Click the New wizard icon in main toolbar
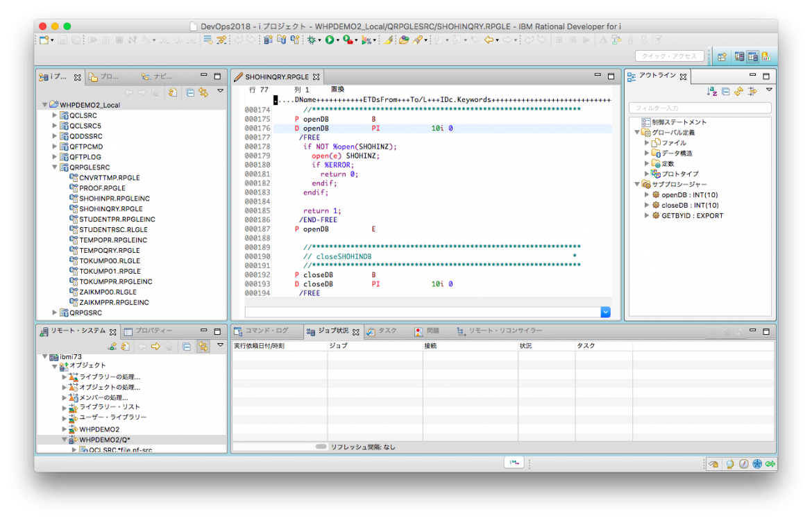Screen dimensions: 812x521 [44, 40]
